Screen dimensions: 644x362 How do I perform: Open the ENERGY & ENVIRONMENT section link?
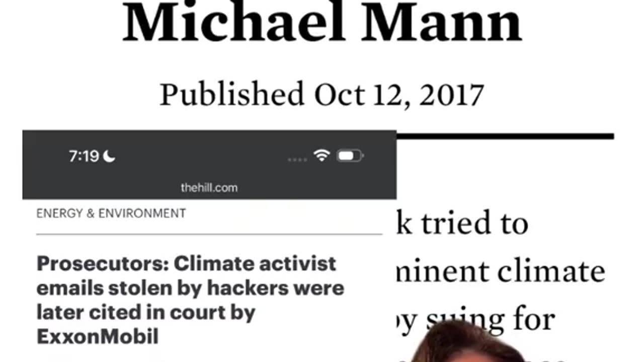coord(111,213)
